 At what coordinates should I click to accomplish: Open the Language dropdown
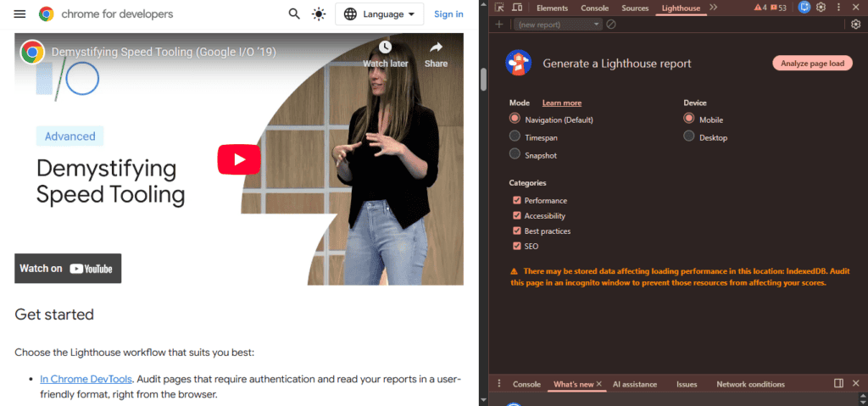[379, 14]
